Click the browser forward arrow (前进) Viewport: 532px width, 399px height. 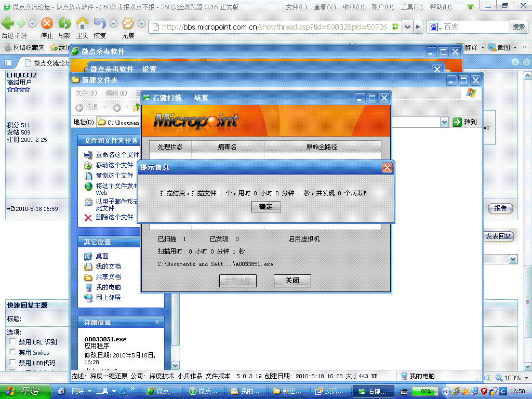21,23
